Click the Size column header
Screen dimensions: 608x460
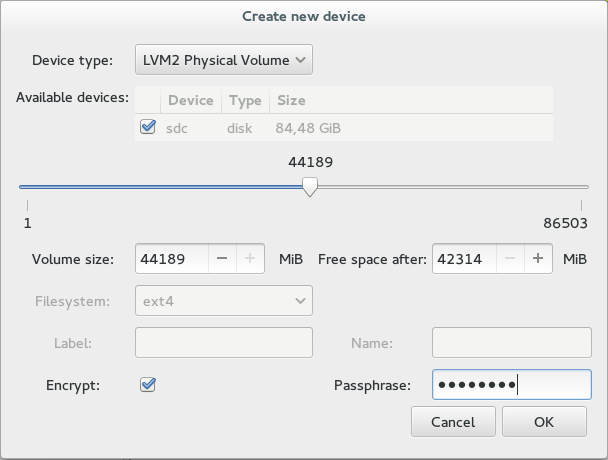291,100
